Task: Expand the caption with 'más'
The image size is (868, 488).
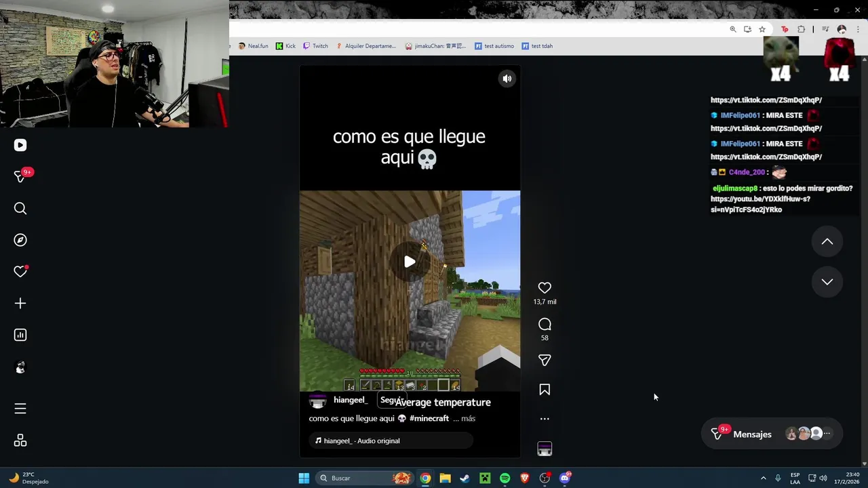Action: click(x=468, y=419)
